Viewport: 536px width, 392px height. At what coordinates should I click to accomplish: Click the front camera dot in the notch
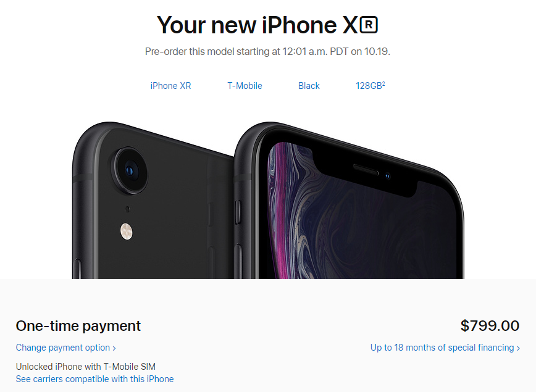click(387, 177)
